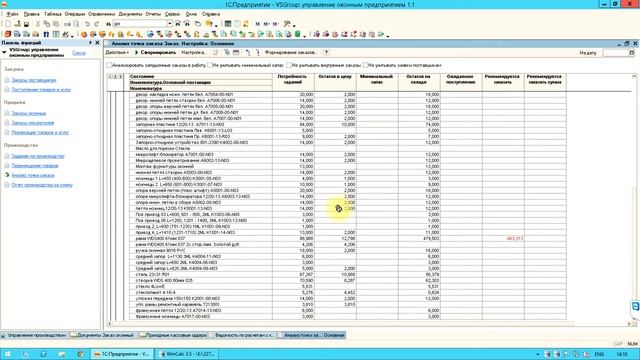Click the Save diskette icon in the main toolbar
The height and width of the screenshot is (360, 640).
point(26,24)
